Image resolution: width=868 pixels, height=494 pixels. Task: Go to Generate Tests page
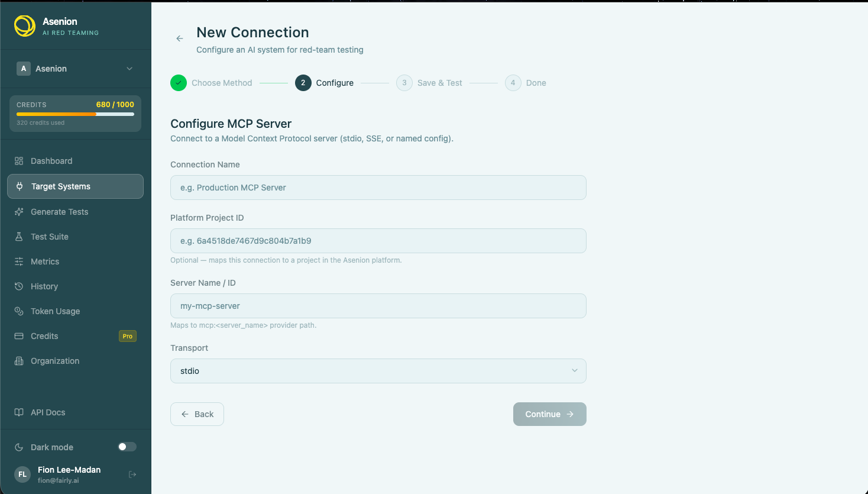pos(75,212)
